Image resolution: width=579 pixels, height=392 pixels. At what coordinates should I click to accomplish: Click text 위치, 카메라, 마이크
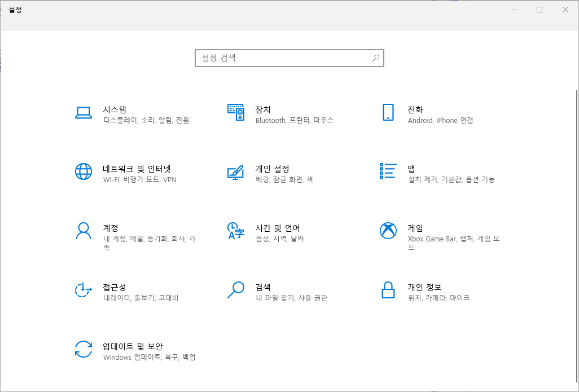click(x=438, y=298)
